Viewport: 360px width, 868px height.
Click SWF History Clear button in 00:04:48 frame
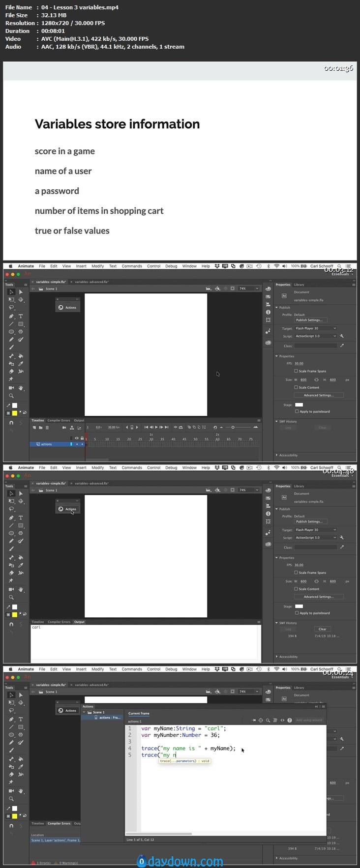pos(322,629)
